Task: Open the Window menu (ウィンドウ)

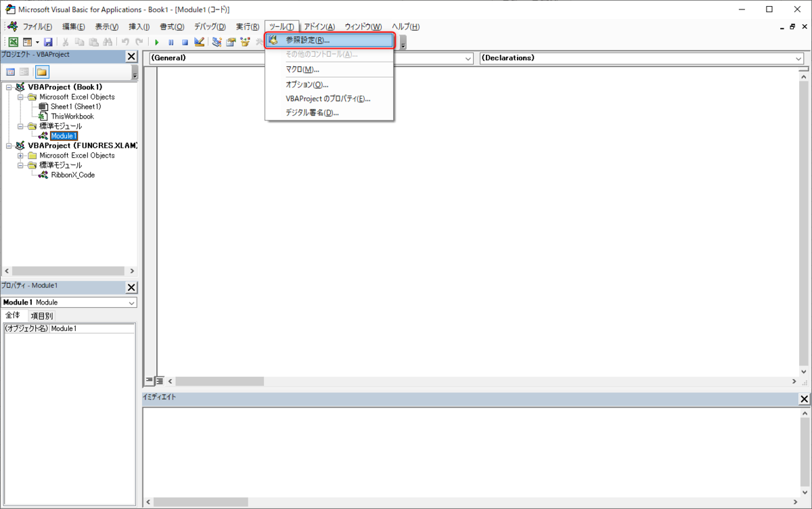Action: coord(363,26)
